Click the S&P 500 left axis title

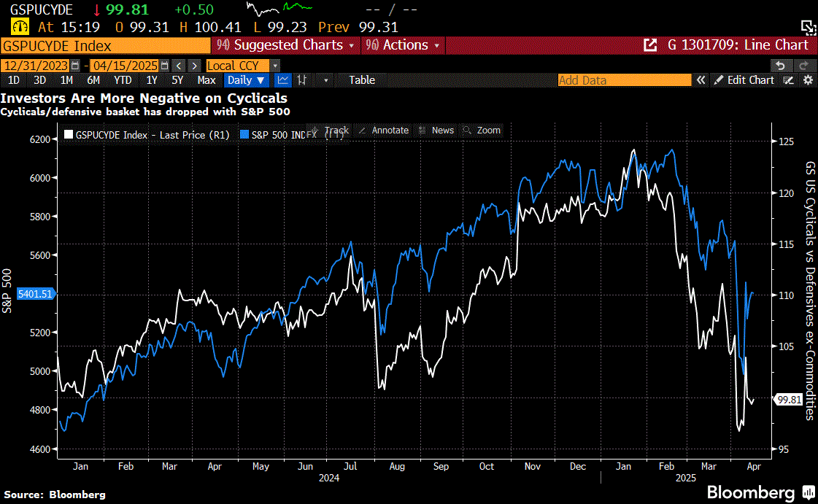(x=7, y=291)
